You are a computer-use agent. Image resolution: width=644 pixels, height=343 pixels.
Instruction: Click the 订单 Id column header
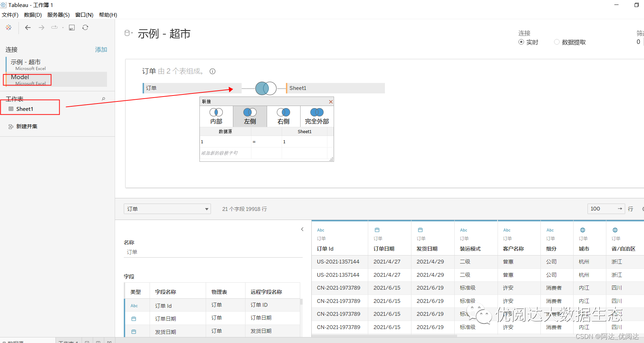click(x=325, y=249)
